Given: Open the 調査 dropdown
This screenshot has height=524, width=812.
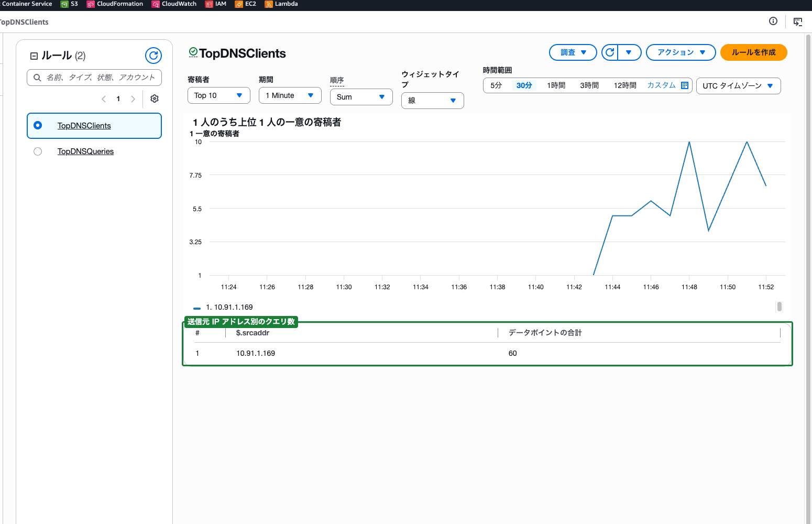Looking at the screenshot, I should click(573, 52).
